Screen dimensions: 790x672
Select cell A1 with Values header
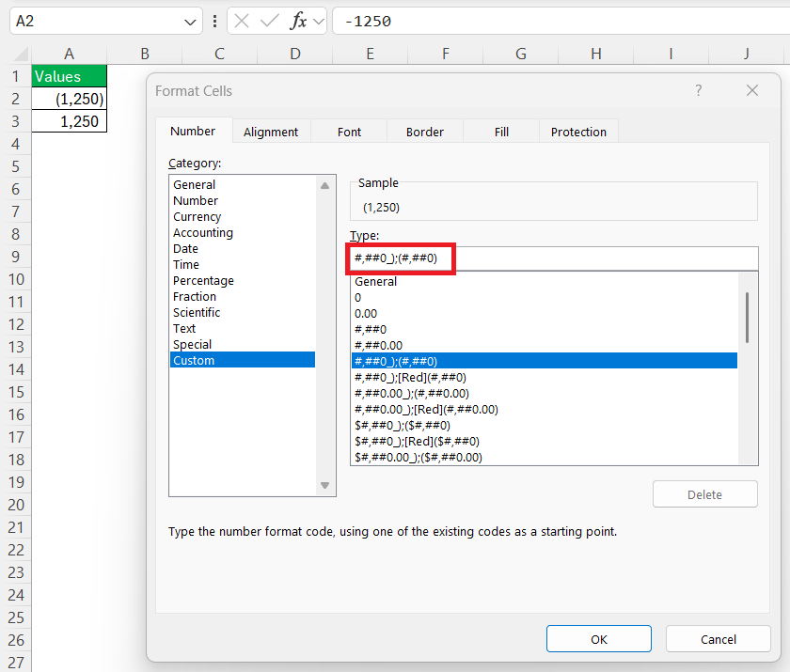coord(69,76)
